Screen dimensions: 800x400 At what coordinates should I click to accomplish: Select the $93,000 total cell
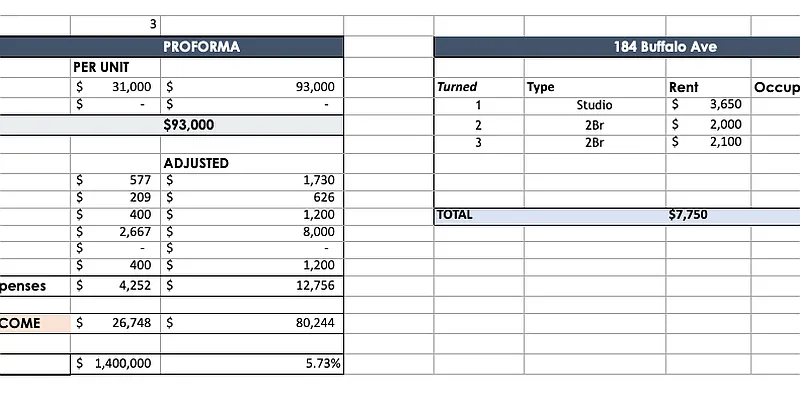coord(188,125)
